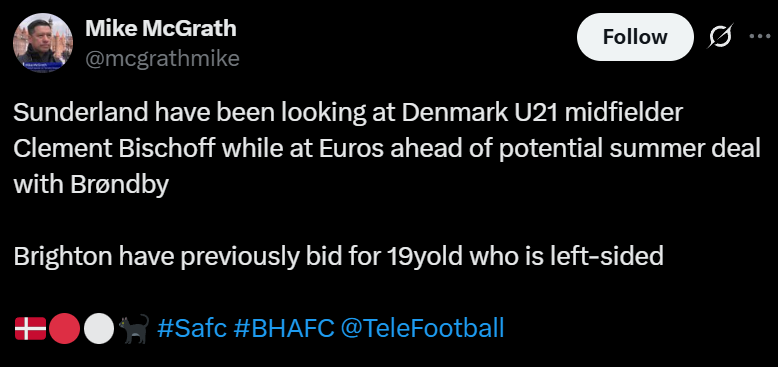778x367 pixels.
Task: Open the Grok slashed-circle icon
Action: (720, 37)
